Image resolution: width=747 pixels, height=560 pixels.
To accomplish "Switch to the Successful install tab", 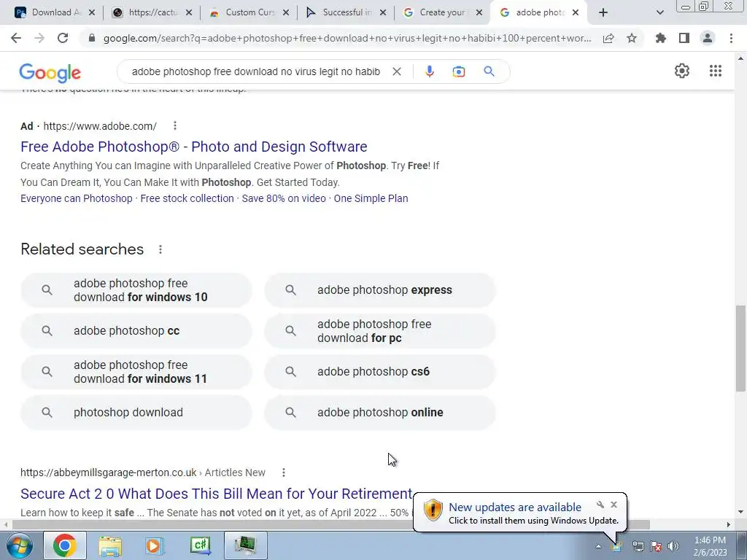I will click(x=346, y=12).
